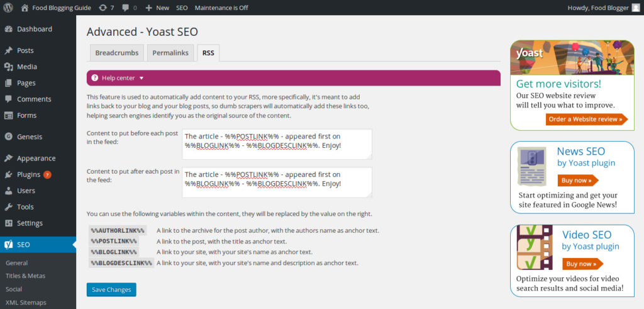
Task: Save Changes to RSS settings
Action: point(111,289)
